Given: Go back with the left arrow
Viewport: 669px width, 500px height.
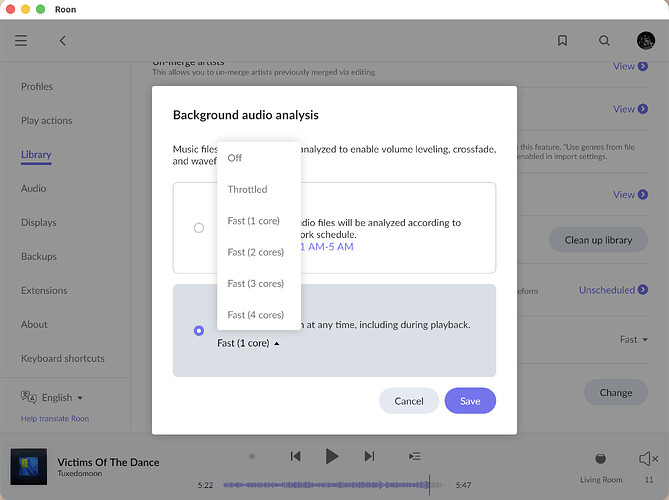Looking at the screenshot, I should tap(63, 41).
